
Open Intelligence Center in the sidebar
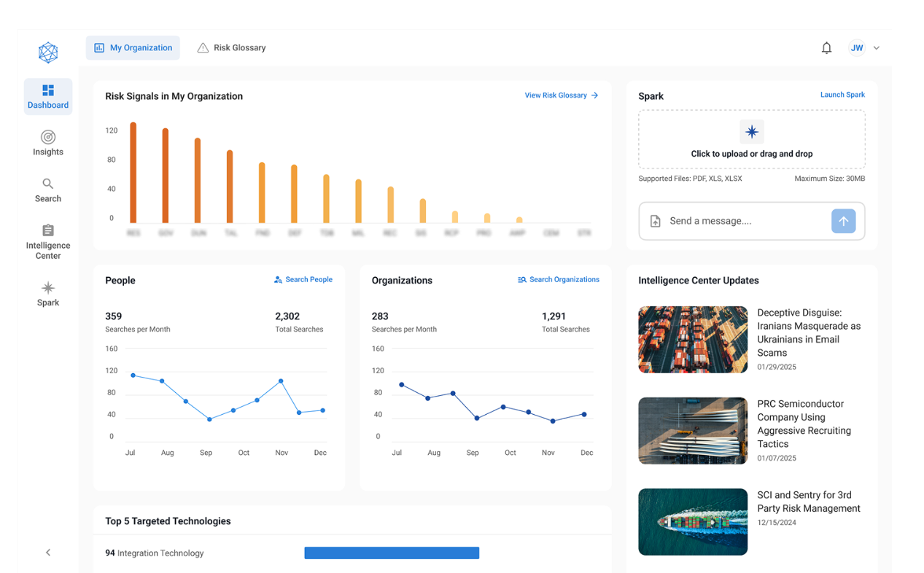pyautogui.click(x=48, y=241)
